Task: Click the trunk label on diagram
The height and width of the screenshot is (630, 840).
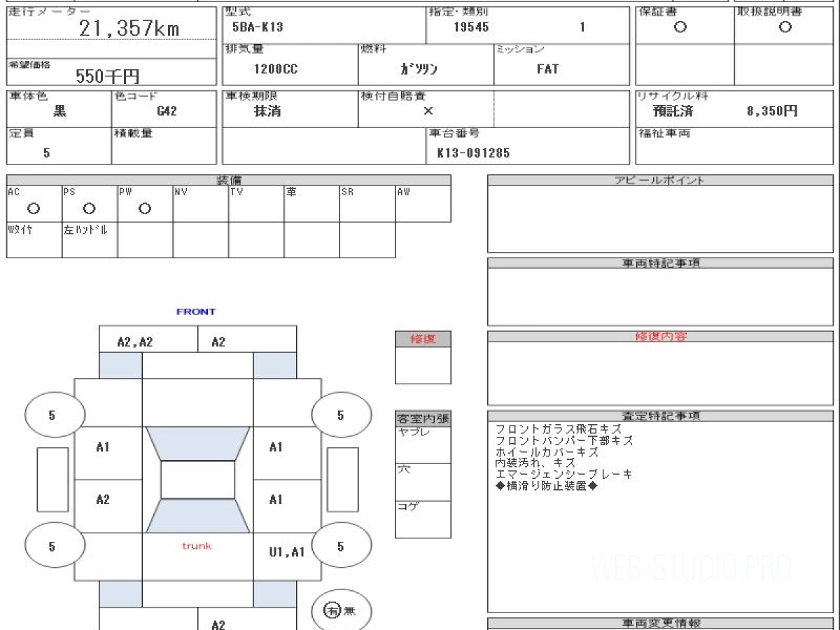Action: point(197,546)
